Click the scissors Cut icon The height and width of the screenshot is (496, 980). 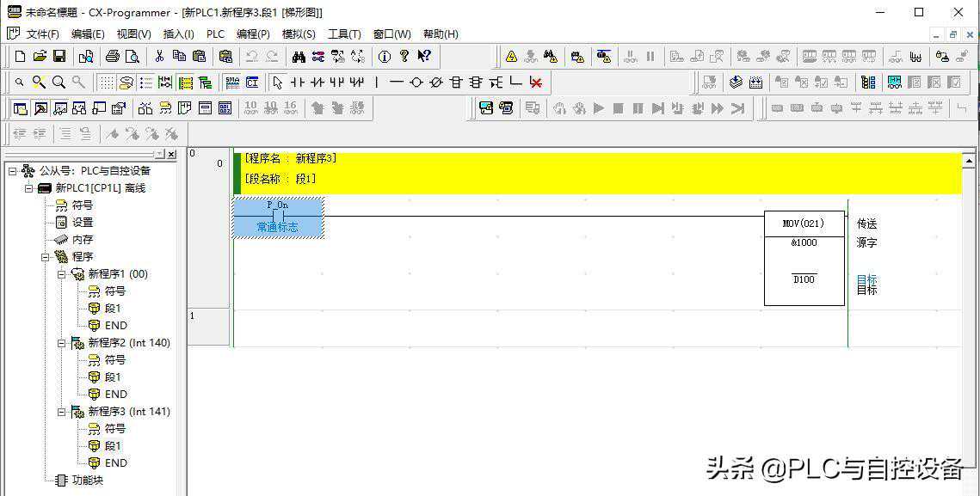(x=159, y=57)
